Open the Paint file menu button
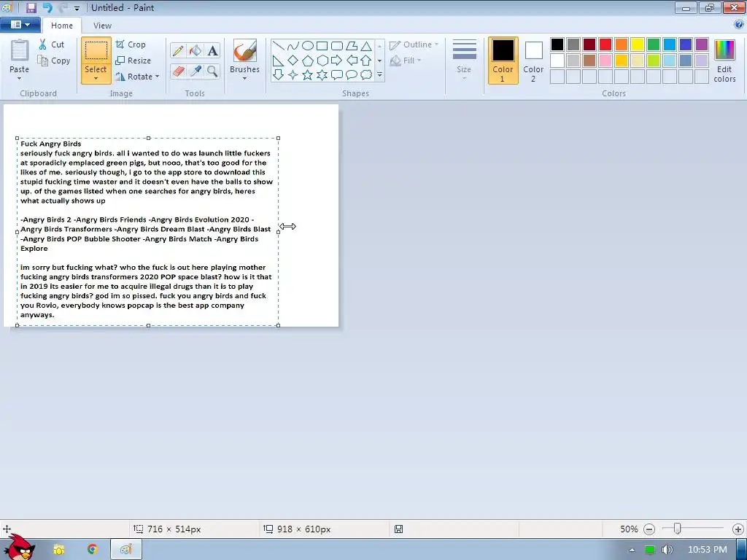747x560 pixels. (x=20, y=25)
